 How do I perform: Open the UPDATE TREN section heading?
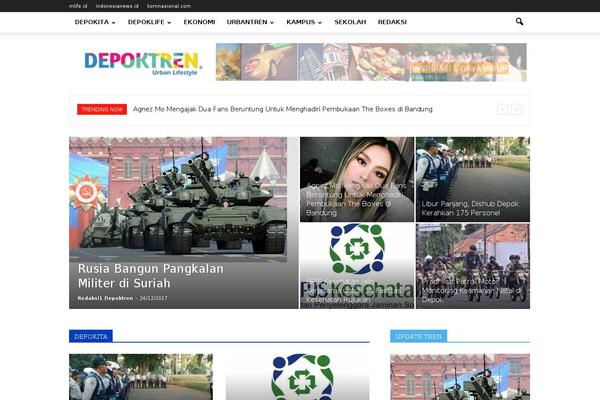(419, 336)
